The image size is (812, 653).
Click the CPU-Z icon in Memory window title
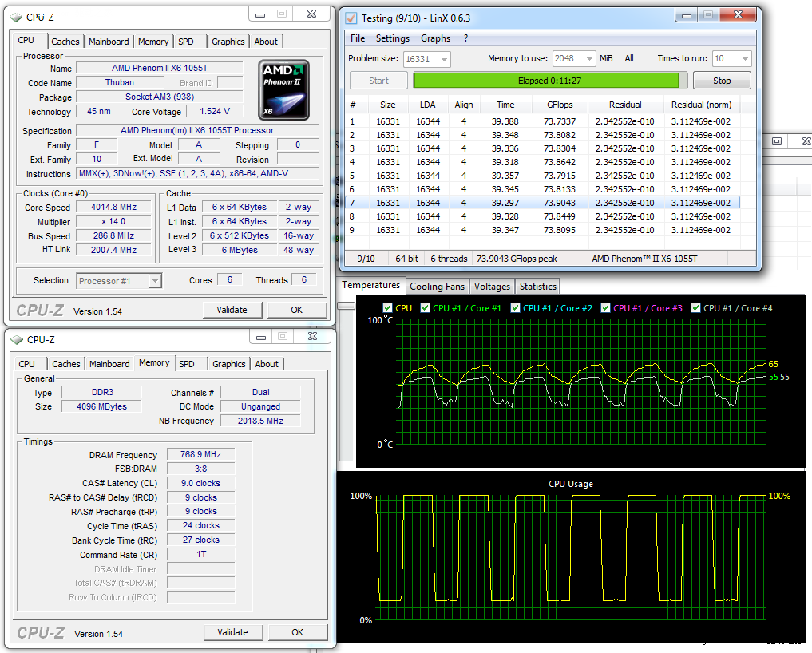17,339
